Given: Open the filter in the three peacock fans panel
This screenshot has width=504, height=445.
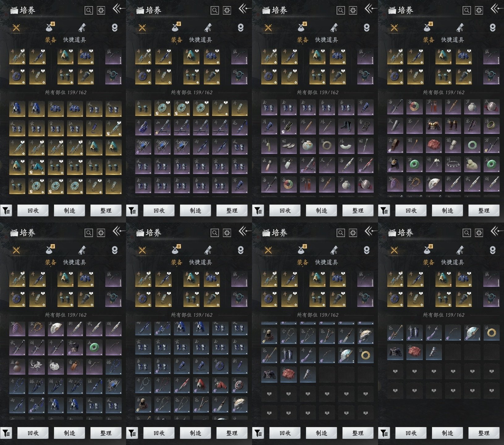Looking at the screenshot, I should pyautogui.click(x=132, y=211).
